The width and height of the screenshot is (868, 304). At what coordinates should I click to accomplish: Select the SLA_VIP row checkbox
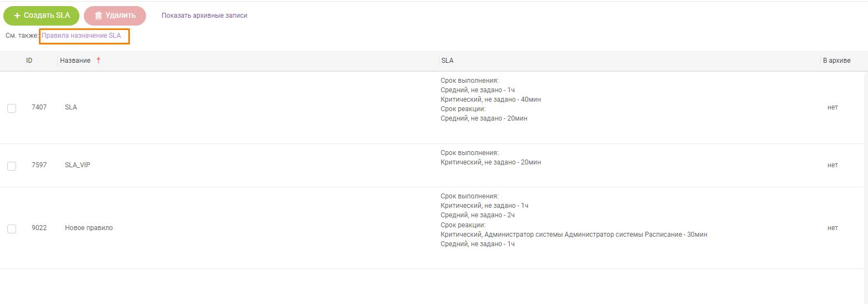pyautogui.click(x=12, y=166)
